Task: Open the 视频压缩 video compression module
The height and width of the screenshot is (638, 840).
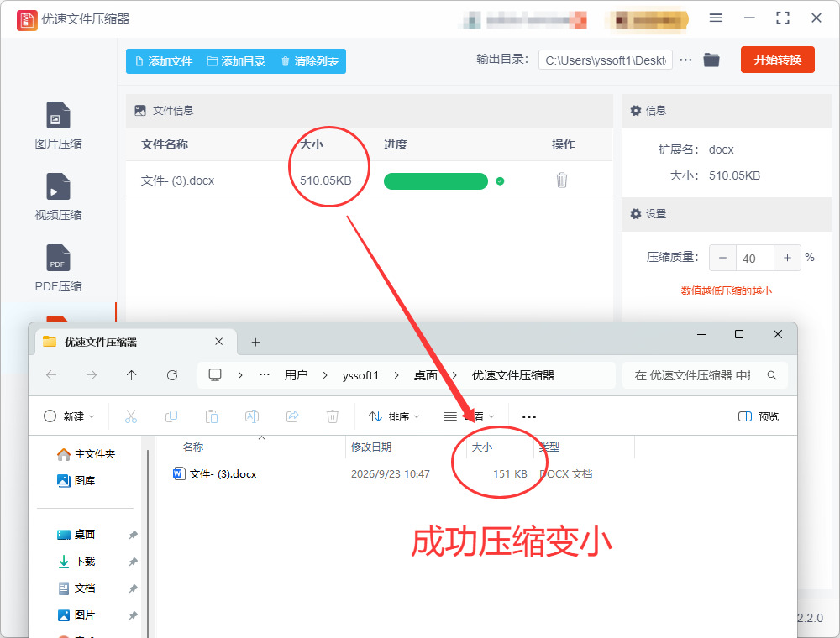Action: coord(58,197)
